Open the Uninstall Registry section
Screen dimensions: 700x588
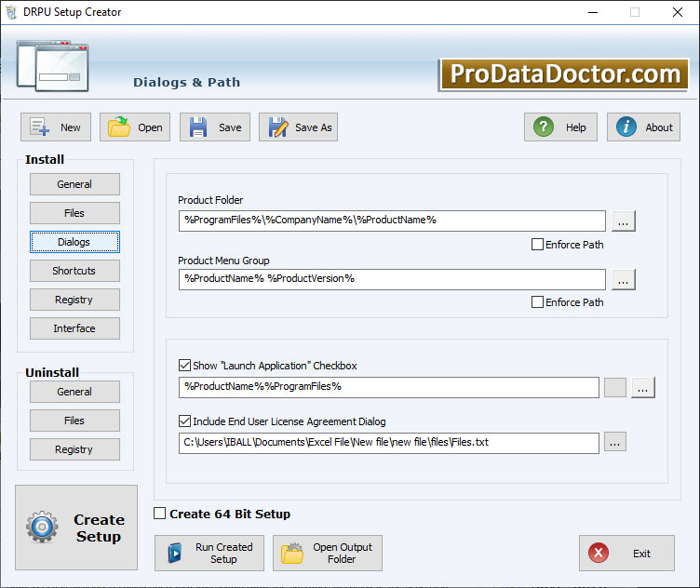[x=74, y=449]
